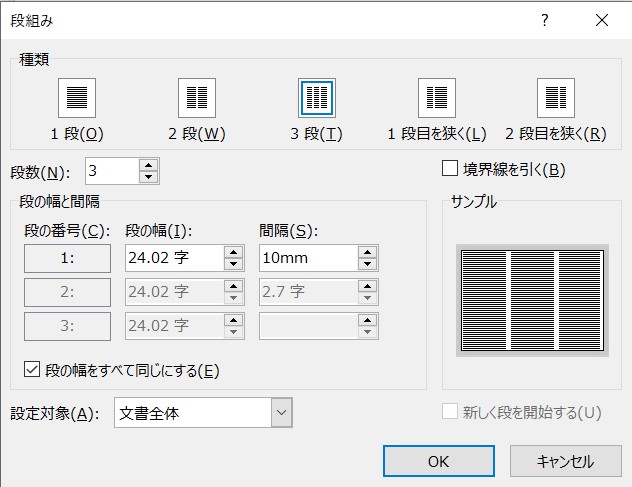
Task: Click column 3 spacing down arrow
Action: 368,332
